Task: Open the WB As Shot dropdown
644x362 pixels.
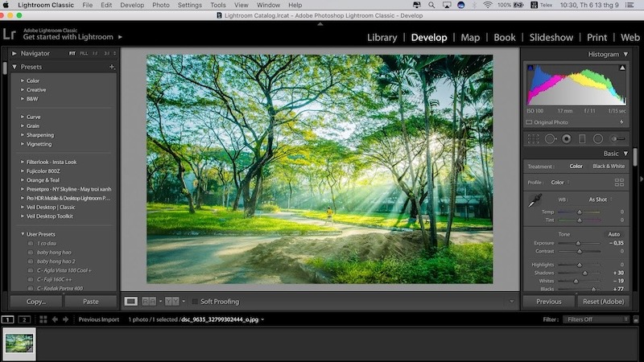Action: 601,200
